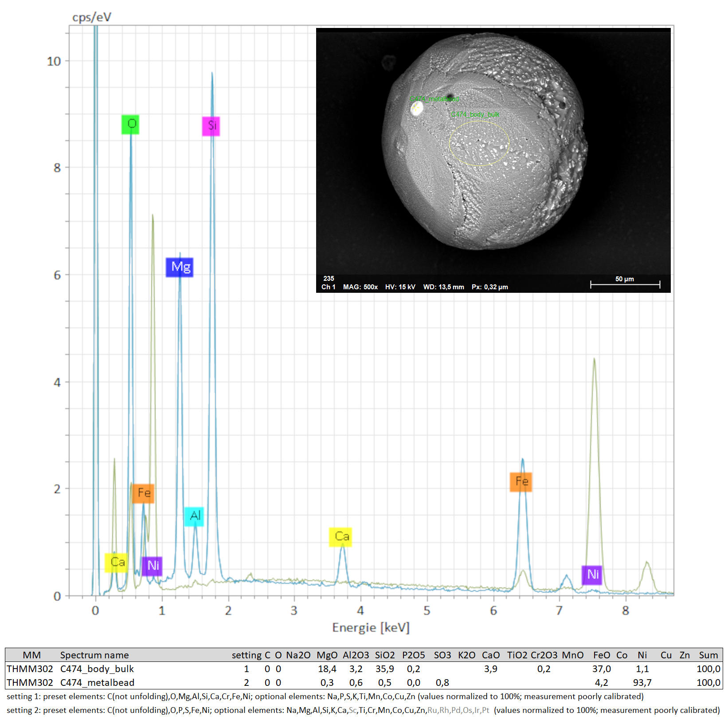Click the 'Spectrum name' column header

click(94, 655)
